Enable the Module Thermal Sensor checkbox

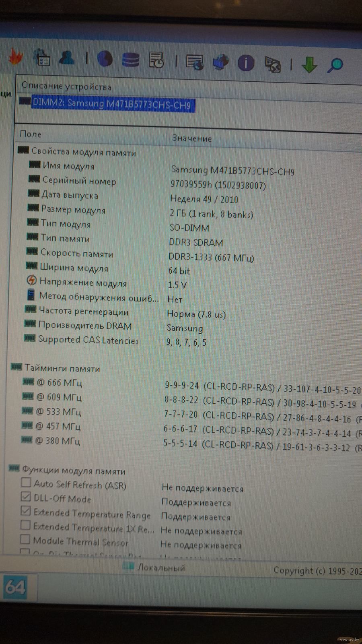(x=25, y=539)
